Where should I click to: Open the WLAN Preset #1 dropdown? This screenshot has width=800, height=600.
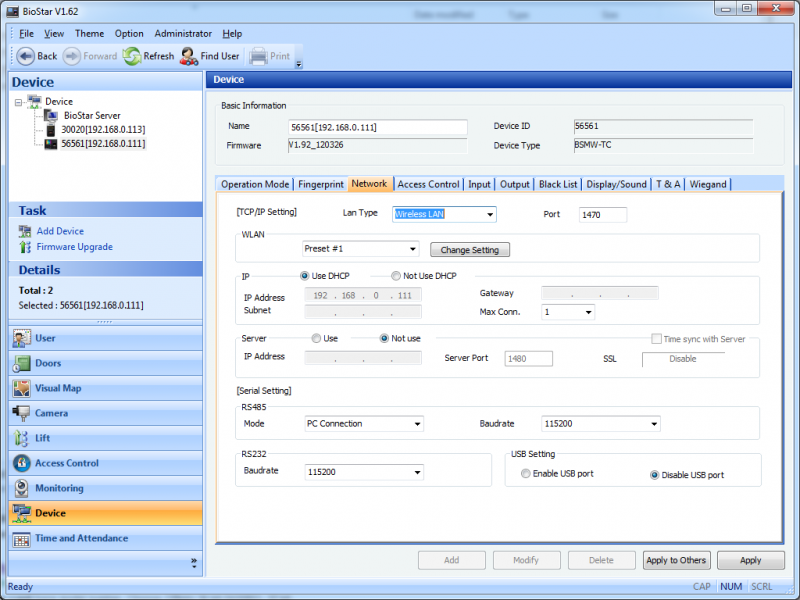point(413,249)
